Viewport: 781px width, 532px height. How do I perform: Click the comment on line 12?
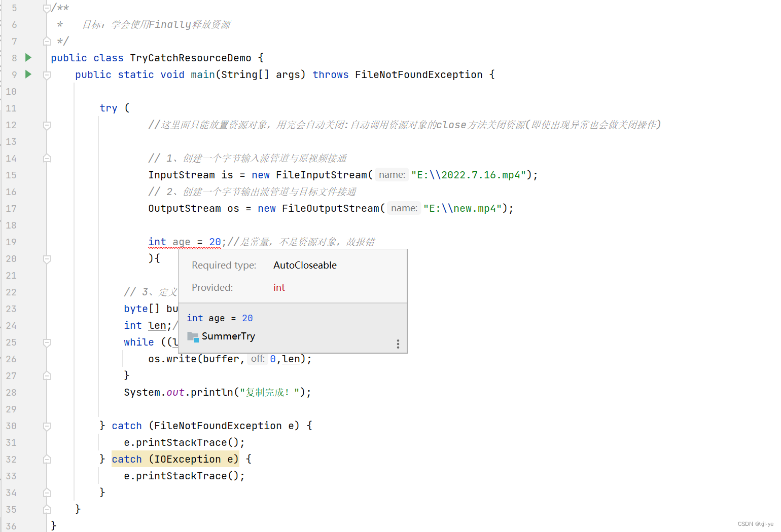[404, 125]
